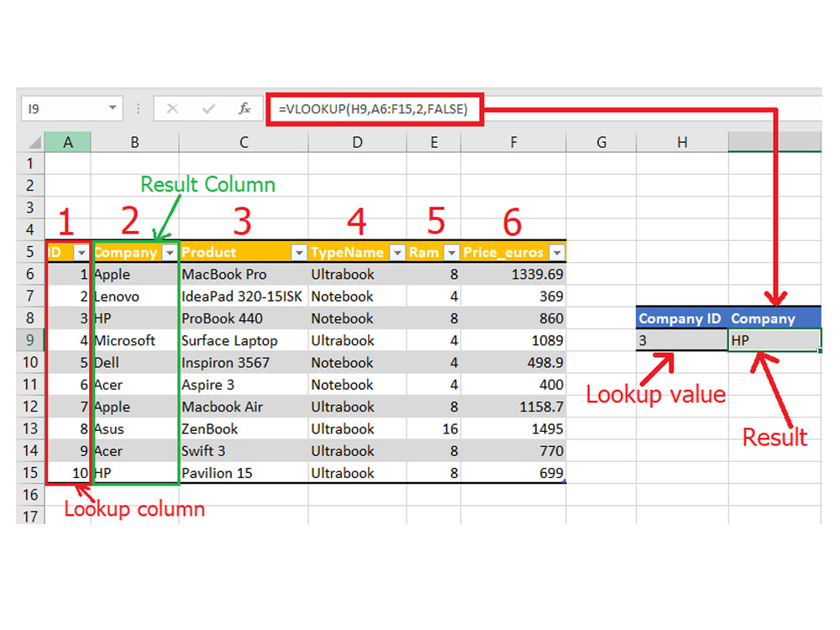This screenshot has width=840, height=630.
Task: Select column F header
Action: tap(513, 141)
